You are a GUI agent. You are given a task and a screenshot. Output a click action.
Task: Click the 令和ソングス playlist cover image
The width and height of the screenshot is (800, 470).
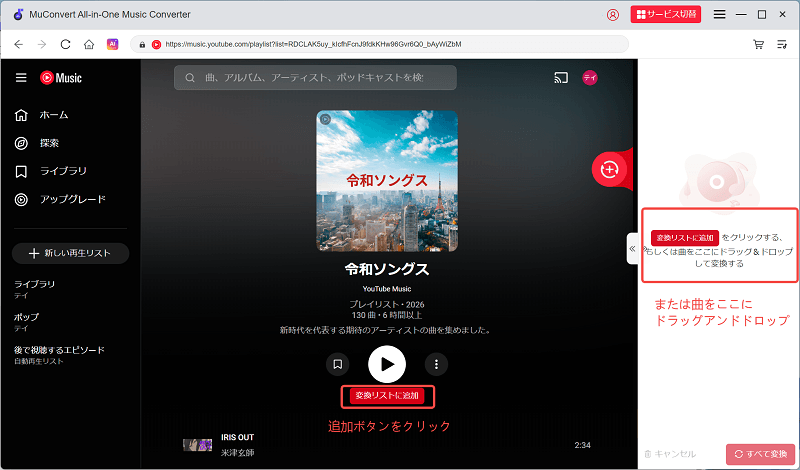[x=387, y=181]
